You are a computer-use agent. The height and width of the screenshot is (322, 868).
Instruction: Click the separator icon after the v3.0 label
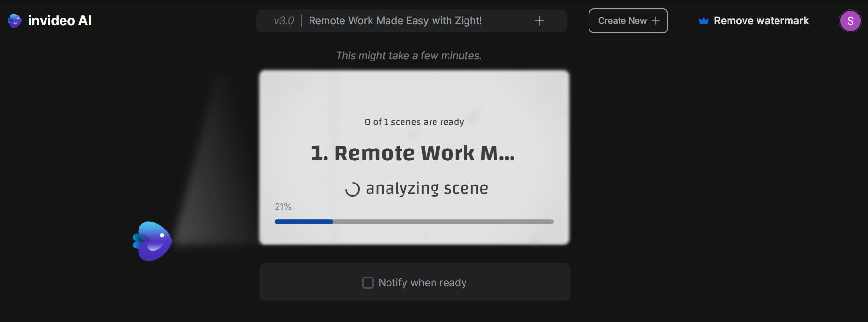pyautogui.click(x=302, y=21)
